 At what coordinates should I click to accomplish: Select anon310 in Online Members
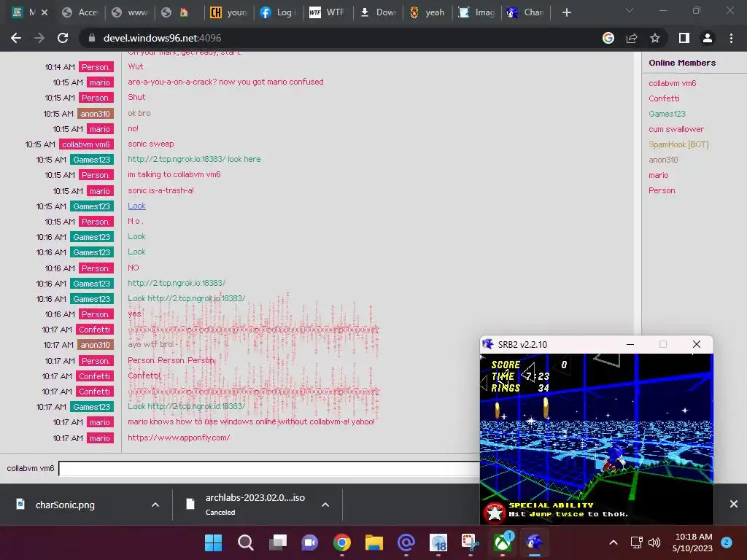click(663, 160)
